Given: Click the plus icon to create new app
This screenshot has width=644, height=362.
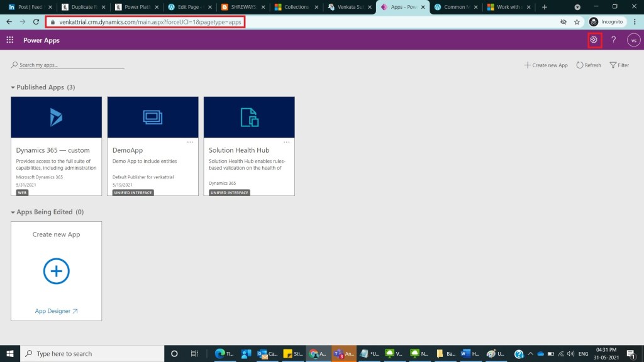Looking at the screenshot, I should 56,271.
